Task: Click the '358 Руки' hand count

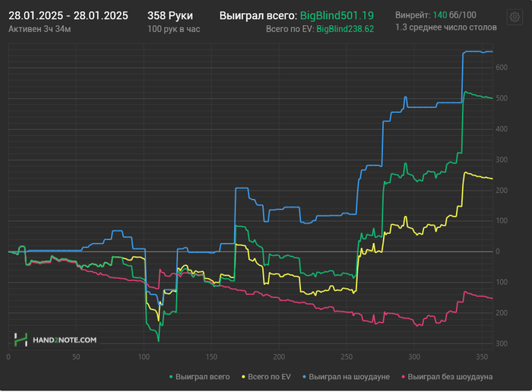Action: (x=170, y=16)
